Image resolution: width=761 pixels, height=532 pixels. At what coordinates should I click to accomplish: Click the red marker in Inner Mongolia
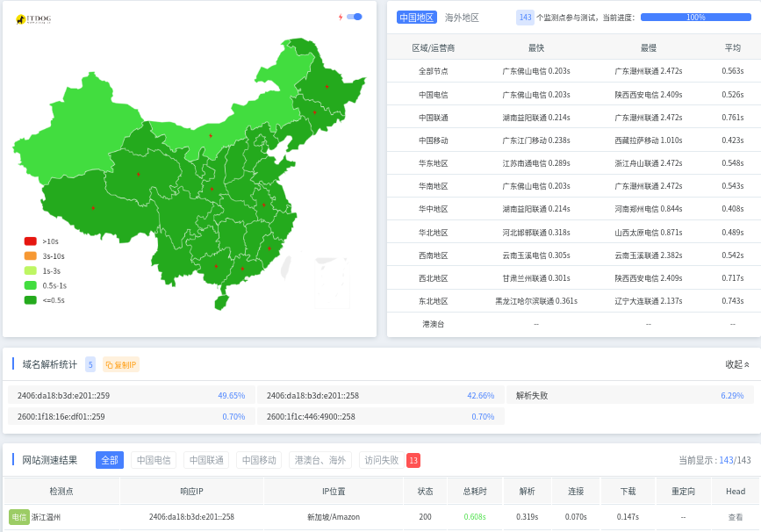pos(211,135)
